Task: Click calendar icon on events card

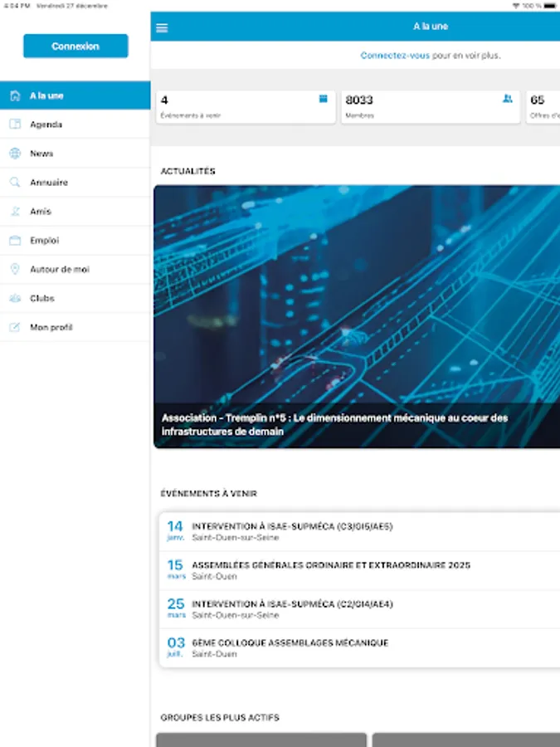Action: pyautogui.click(x=323, y=99)
